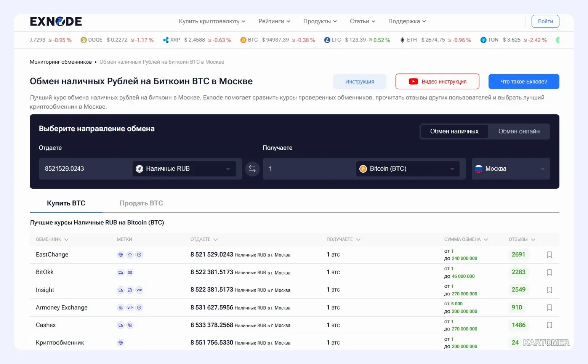Bookmark the Insight exchanger
Screen dimensions: 588x364
(x=550, y=290)
